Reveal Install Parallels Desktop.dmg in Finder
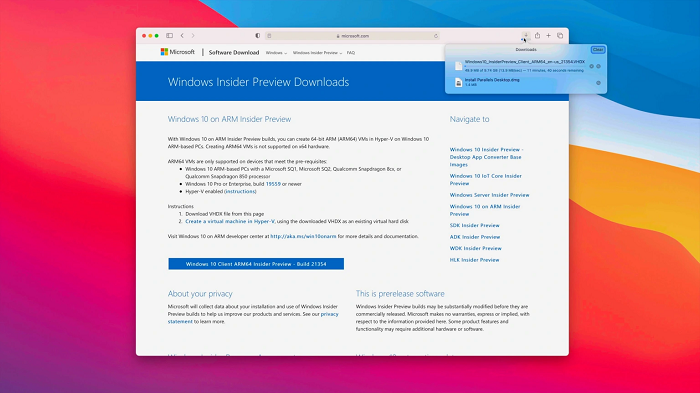Image resolution: width=700 pixels, height=393 pixels. tap(598, 83)
